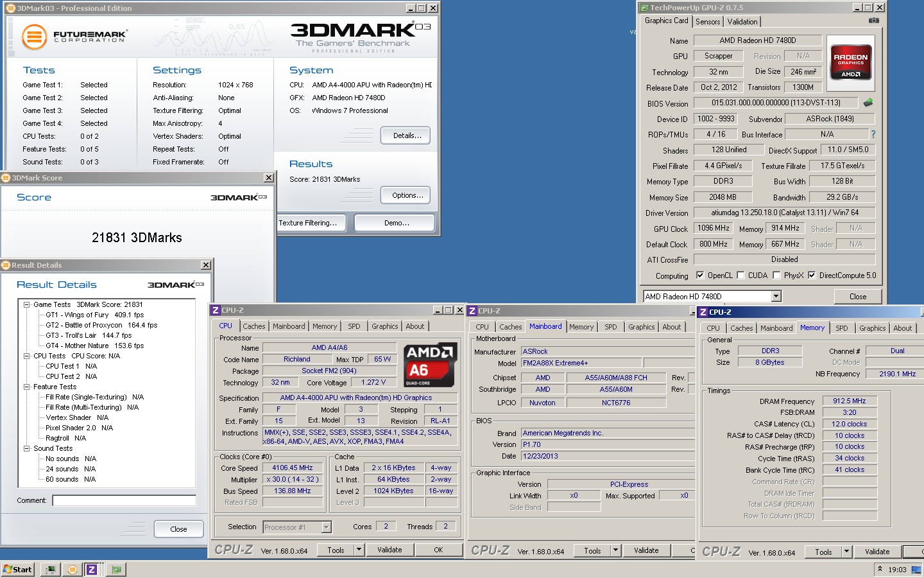Open Tools dropdown arrow in Memory CPU-Z window
The image size is (924, 578).
pyautogui.click(x=847, y=552)
